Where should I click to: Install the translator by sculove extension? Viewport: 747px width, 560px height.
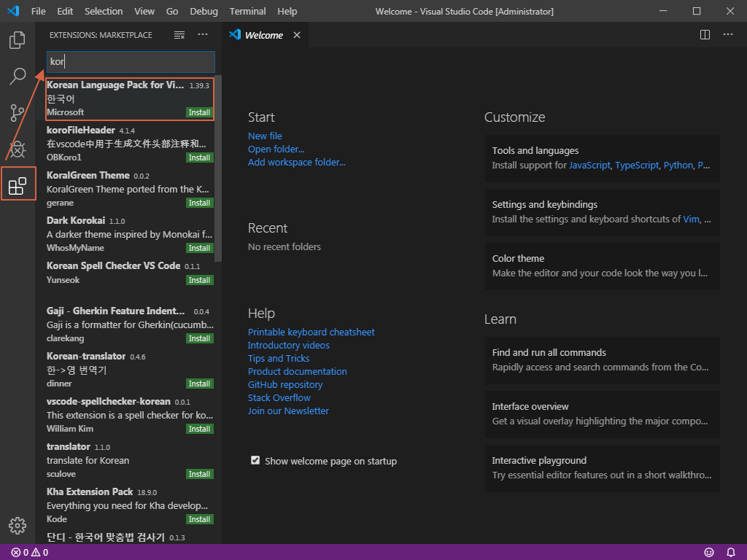(x=199, y=474)
